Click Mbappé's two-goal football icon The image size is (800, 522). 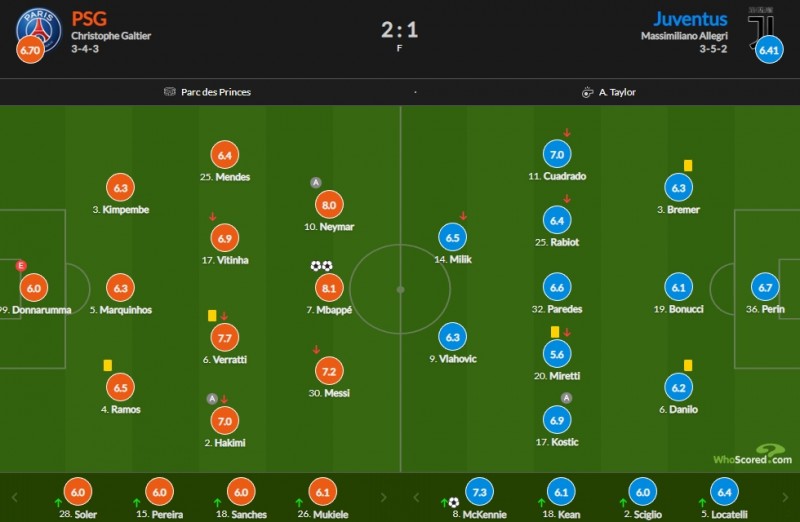click(321, 266)
